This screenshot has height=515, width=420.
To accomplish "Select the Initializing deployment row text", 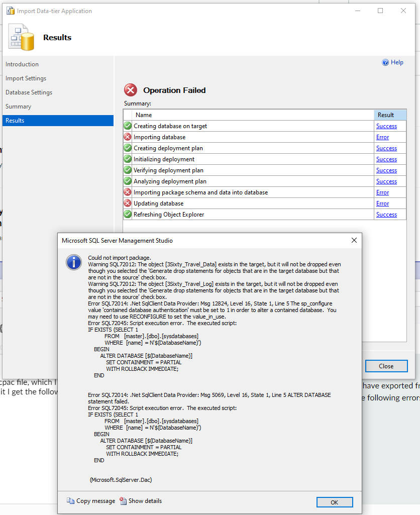I will (x=164, y=159).
